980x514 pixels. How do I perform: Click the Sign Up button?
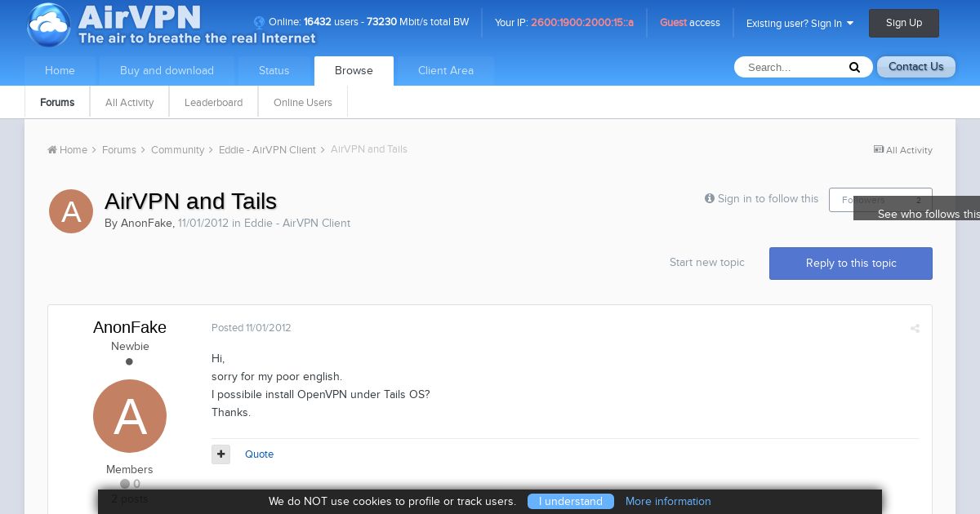point(904,23)
